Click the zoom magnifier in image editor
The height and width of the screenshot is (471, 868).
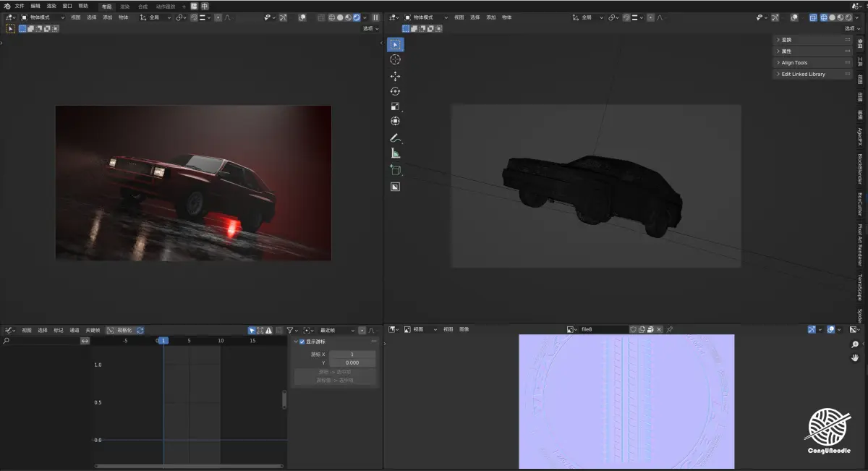(x=855, y=344)
